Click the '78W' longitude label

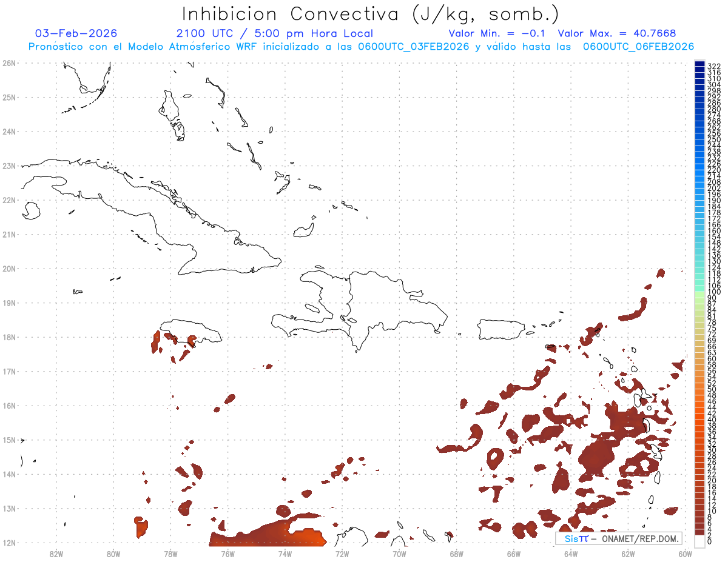click(x=170, y=554)
